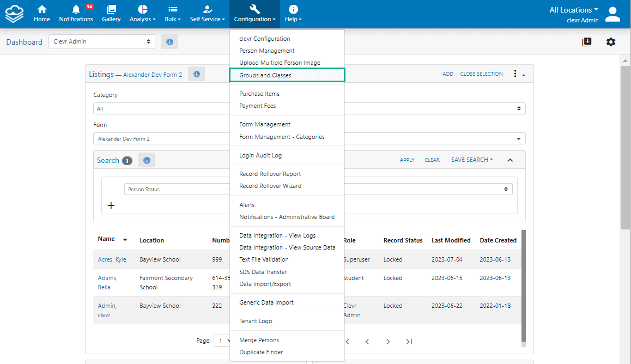This screenshot has width=631, height=364.
Task: Open the Form dropdown
Action: coord(309,139)
